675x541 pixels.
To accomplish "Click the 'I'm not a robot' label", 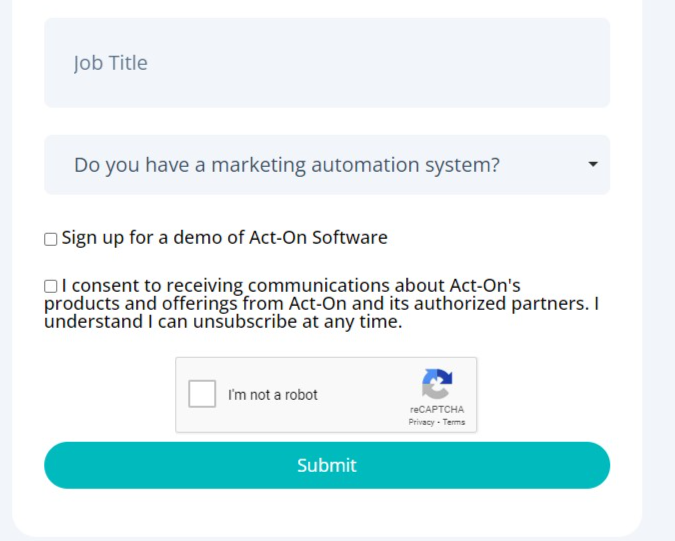I will 272,395.
